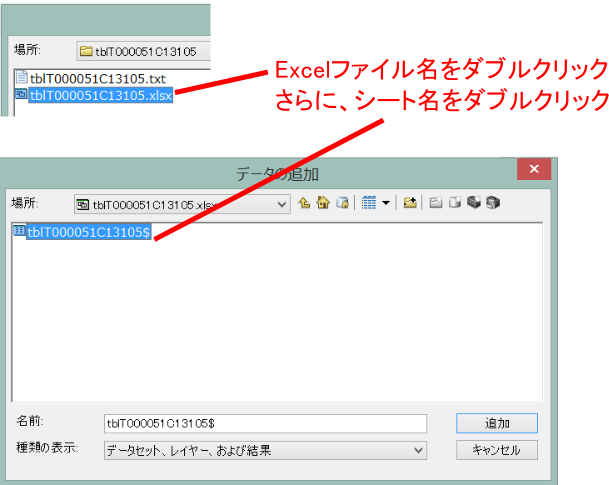This screenshot has height=485, width=609.
Task: Click the Connect To Folder icon
Action: coord(410,203)
